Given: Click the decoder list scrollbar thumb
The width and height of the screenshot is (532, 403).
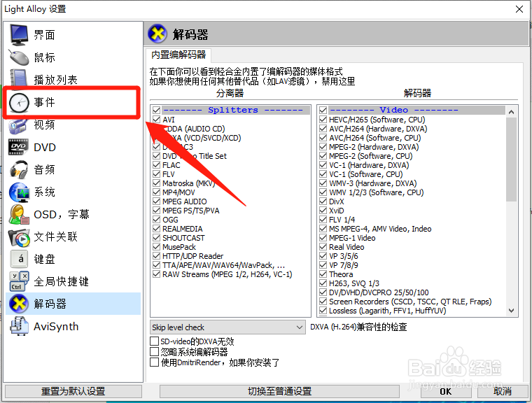Looking at the screenshot, I should tap(511, 159).
